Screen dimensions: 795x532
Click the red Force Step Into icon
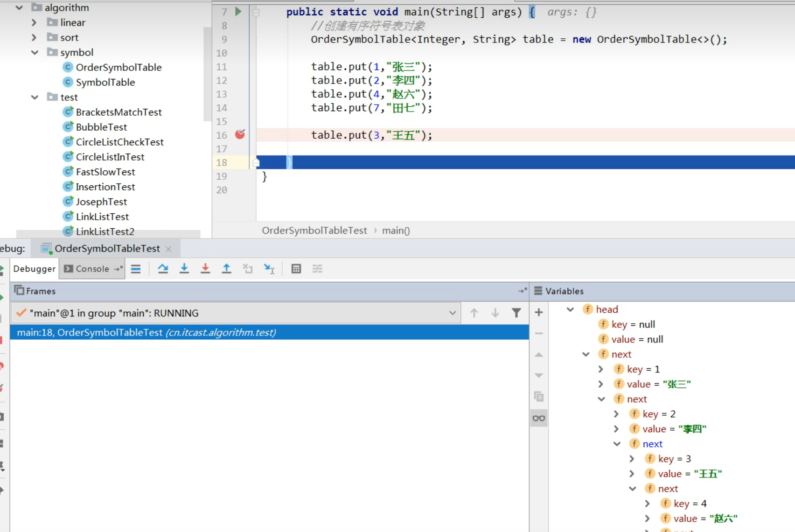point(205,268)
